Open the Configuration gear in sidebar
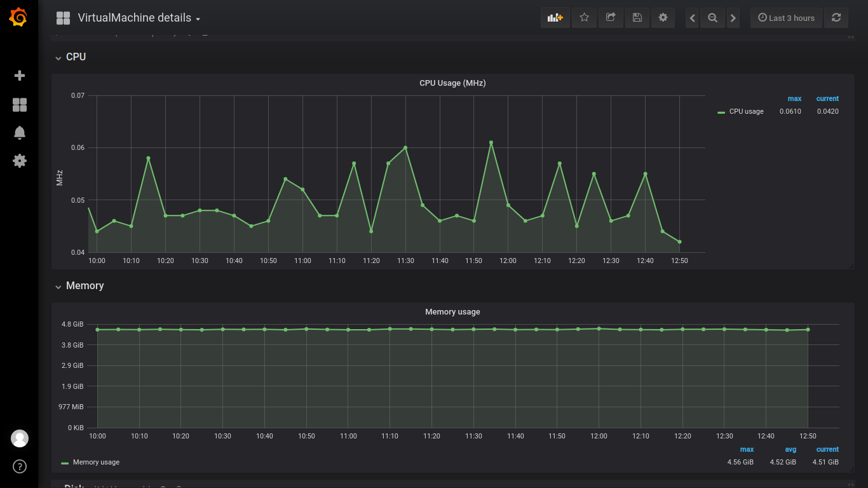868x488 pixels. pos(20,161)
